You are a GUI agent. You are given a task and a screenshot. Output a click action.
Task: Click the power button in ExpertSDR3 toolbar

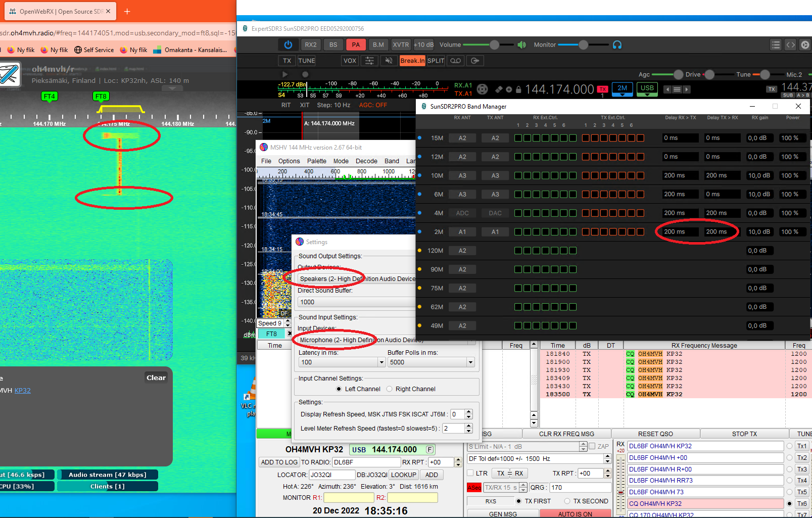288,44
